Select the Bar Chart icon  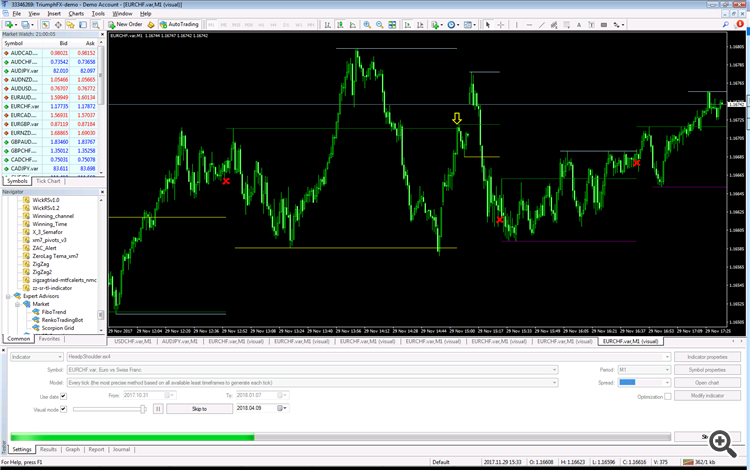tap(328, 24)
